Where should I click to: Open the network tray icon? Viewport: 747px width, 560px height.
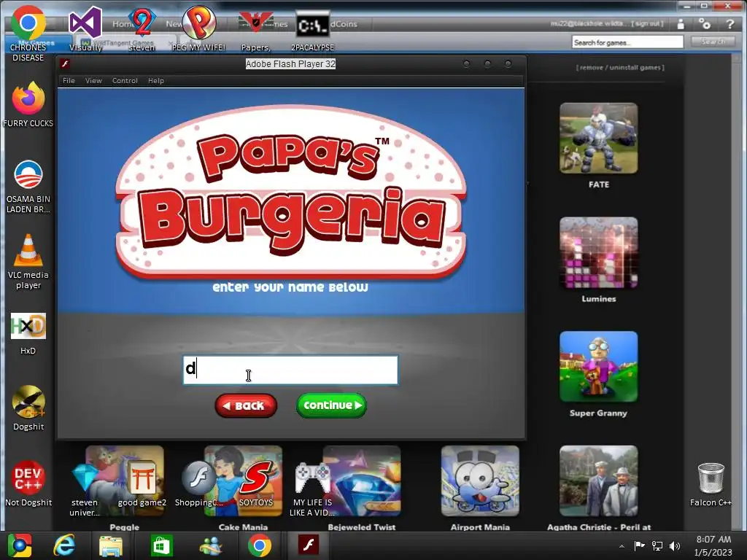(657, 545)
